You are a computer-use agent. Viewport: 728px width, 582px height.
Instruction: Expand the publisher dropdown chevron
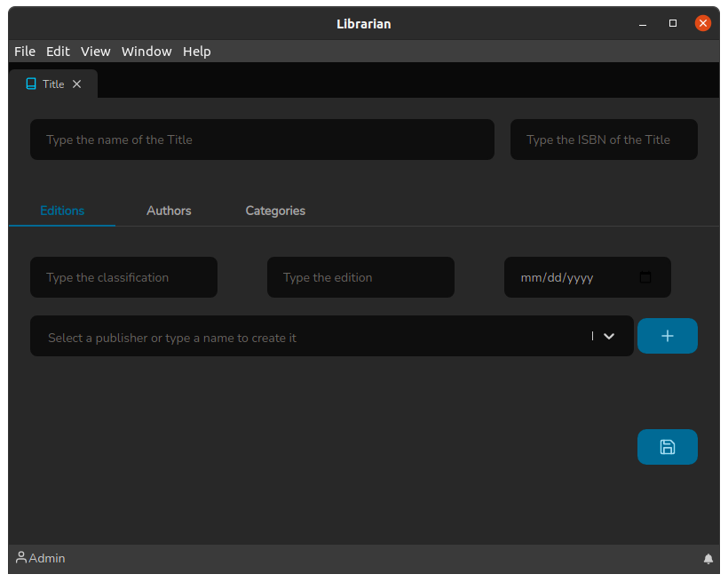(609, 336)
